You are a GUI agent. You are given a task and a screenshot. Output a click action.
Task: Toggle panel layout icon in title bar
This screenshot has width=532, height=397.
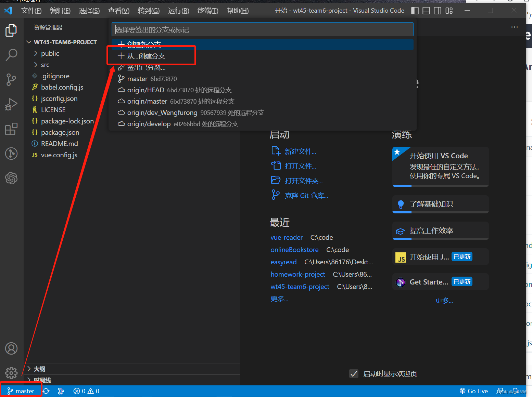426,11
